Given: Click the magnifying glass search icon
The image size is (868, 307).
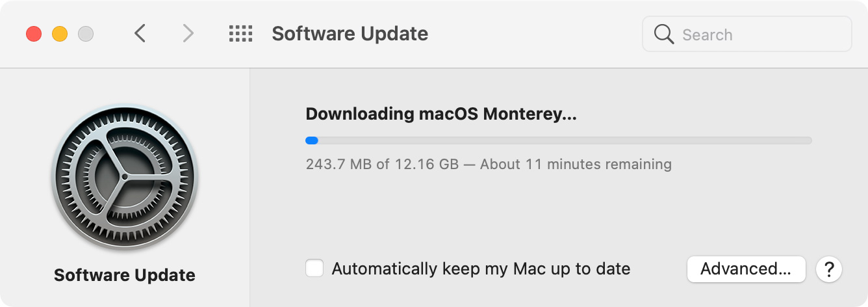Looking at the screenshot, I should 664,34.
